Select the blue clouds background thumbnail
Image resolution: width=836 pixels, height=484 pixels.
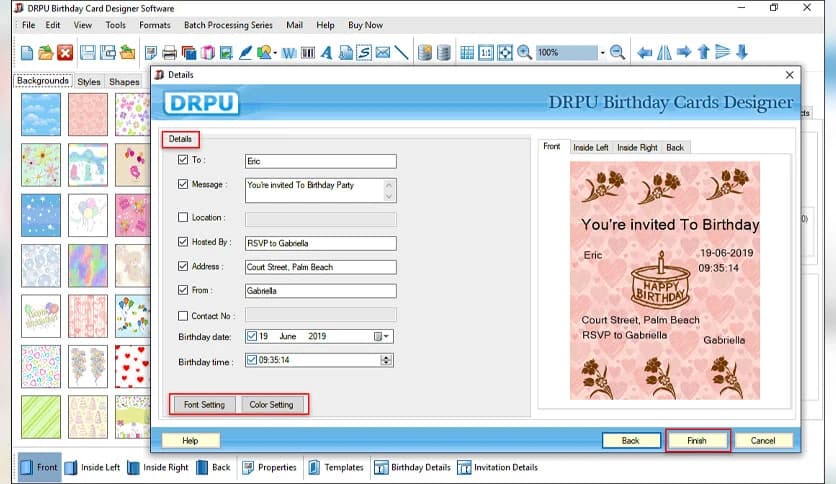click(x=41, y=115)
